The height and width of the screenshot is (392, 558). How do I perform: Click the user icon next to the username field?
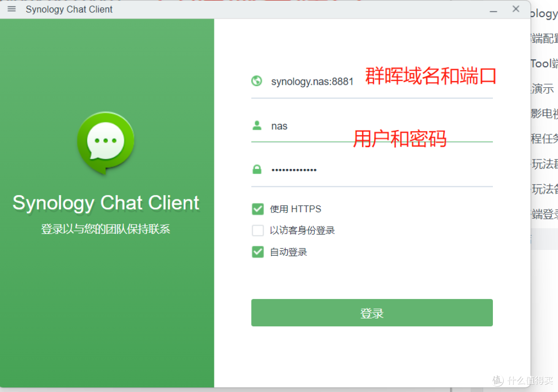pyautogui.click(x=257, y=125)
